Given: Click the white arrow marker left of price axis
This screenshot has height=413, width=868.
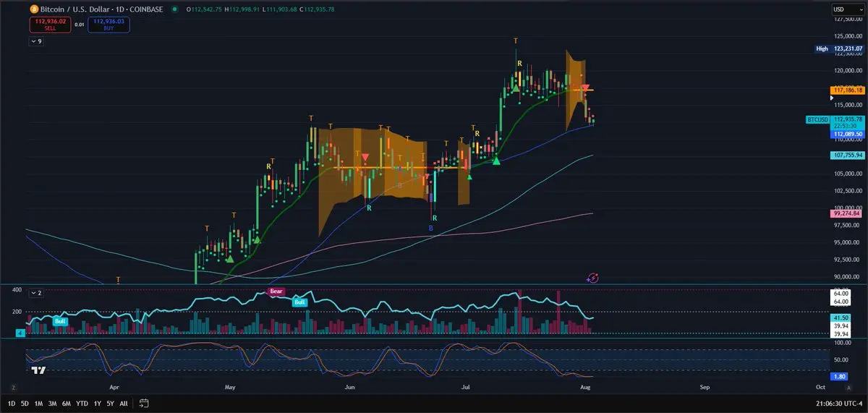Looking at the screenshot, I should tap(831, 97).
